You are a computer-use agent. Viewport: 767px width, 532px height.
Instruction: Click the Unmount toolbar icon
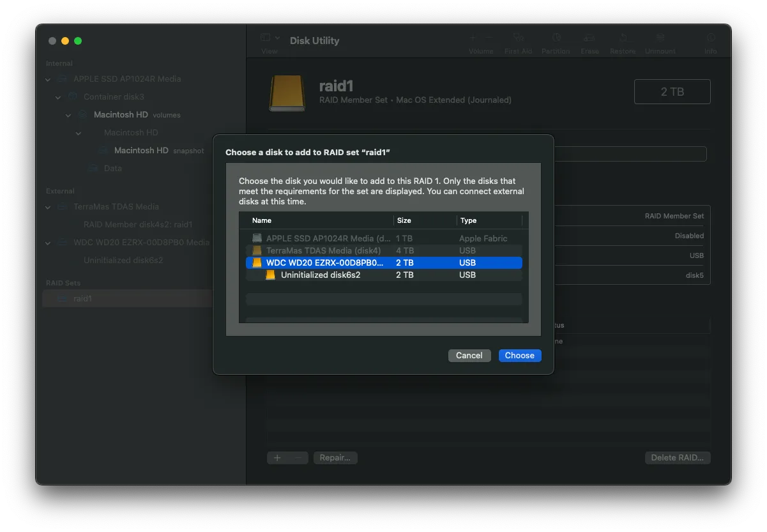pyautogui.click(x=660, y=39)
